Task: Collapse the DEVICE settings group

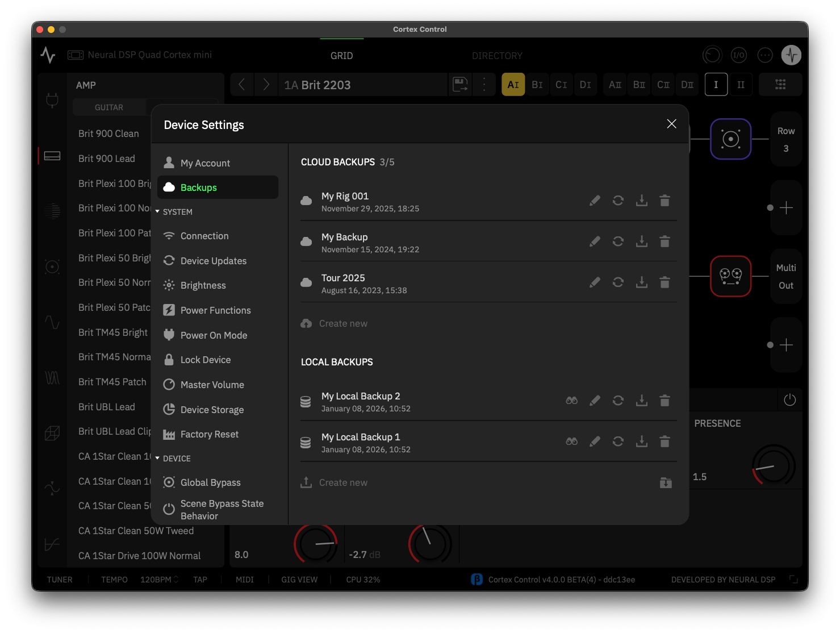Action: click(173, 459)
